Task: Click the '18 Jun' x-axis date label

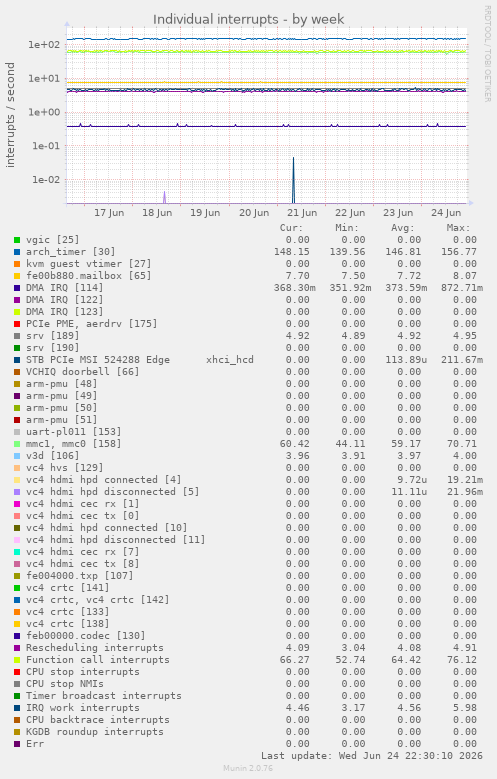Action: [157, 213]
